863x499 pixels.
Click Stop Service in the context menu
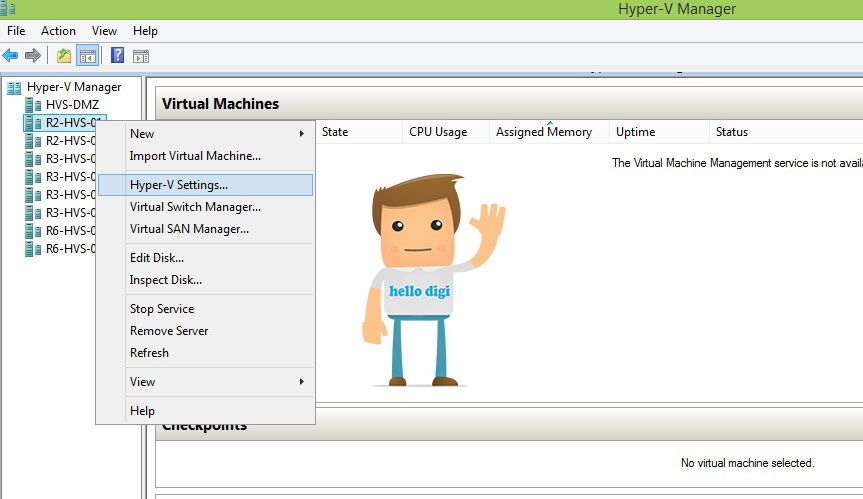(205, 309)
